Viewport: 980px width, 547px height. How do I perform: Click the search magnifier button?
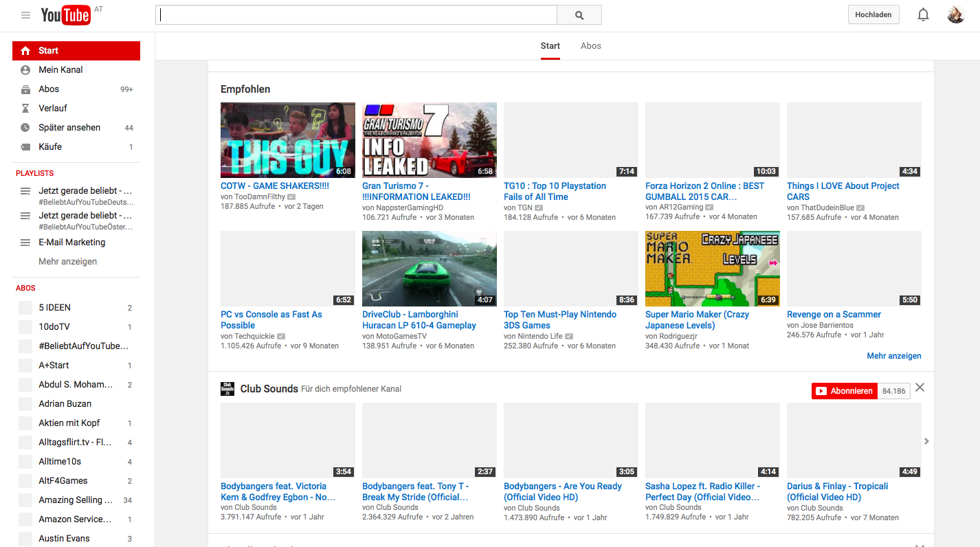point(579,15)
